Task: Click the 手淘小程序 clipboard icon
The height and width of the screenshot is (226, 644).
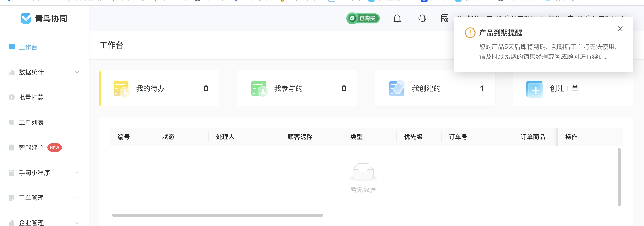Action: pos(11,173)
